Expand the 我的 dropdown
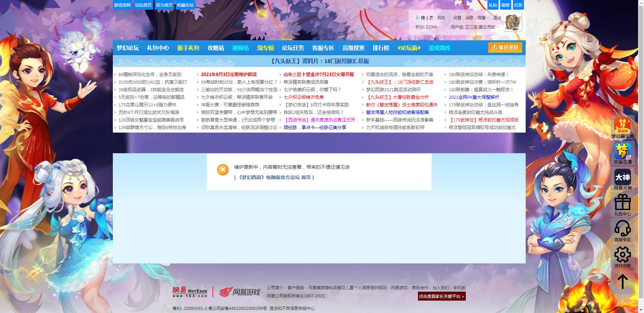The width and height of the screenshot is (644, 313). [x=442, y=18]
